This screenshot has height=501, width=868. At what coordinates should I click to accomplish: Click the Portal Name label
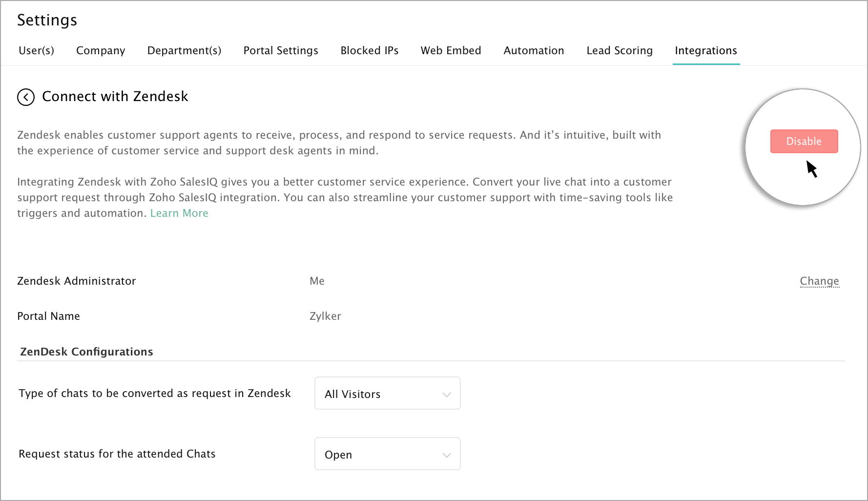point(48,316)
